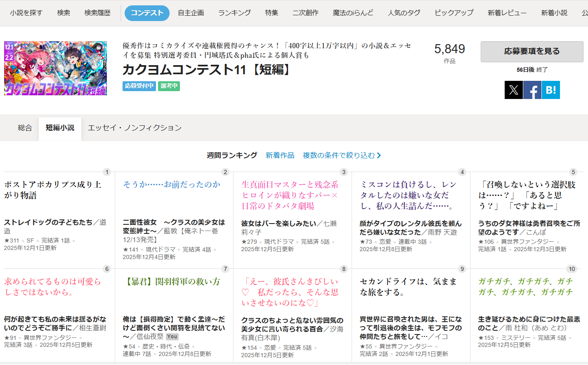The image size is (588, 365).
Task: Switch to エッセイ・ノンフィクション tab
Action: pyautogui.click(x=135, y=128)
